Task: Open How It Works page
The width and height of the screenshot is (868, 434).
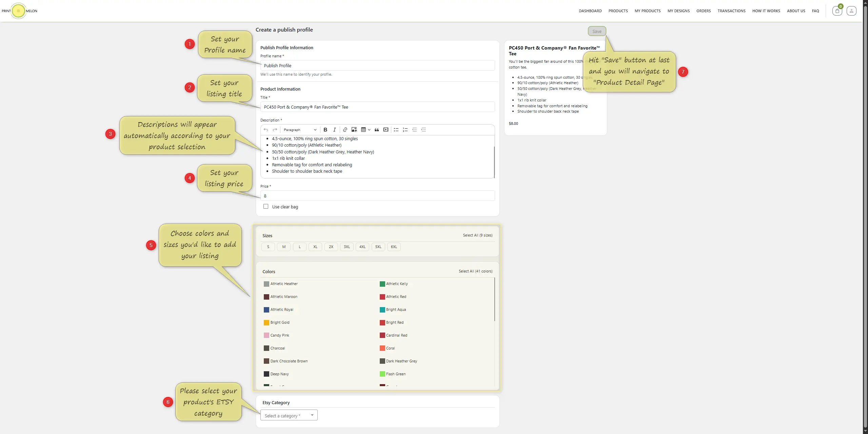Action: point(766,11)
